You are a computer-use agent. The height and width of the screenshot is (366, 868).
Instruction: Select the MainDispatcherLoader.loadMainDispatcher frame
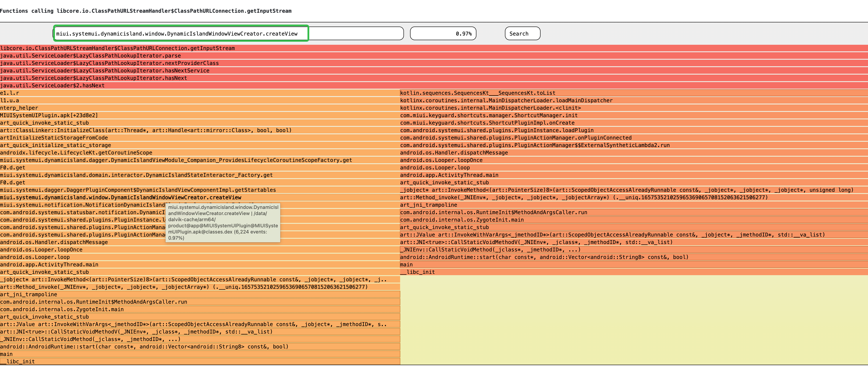click(634, 100)
